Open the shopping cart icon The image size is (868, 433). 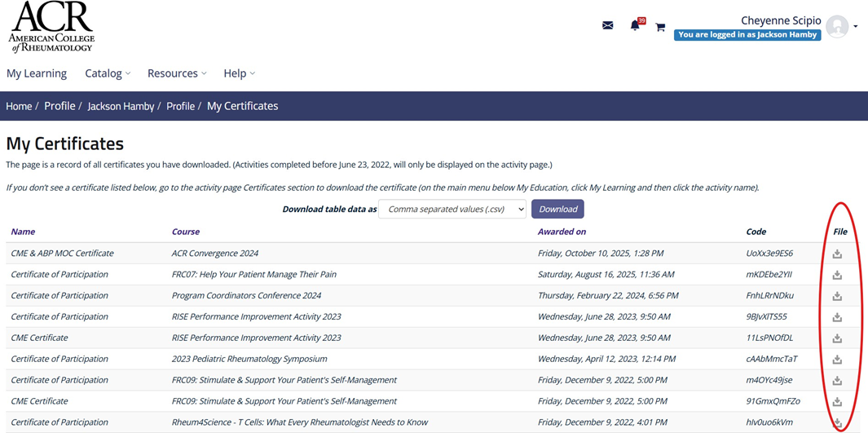click(x=660, y=27)
